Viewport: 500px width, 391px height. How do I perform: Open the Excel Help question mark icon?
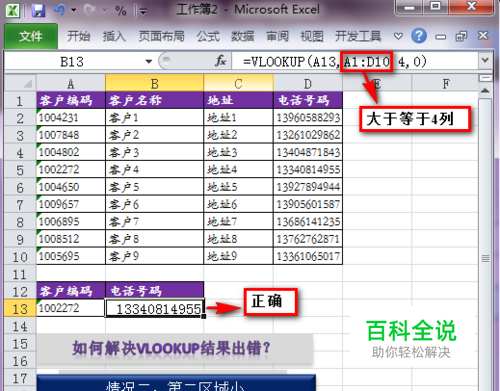click(x=419, y=36)
